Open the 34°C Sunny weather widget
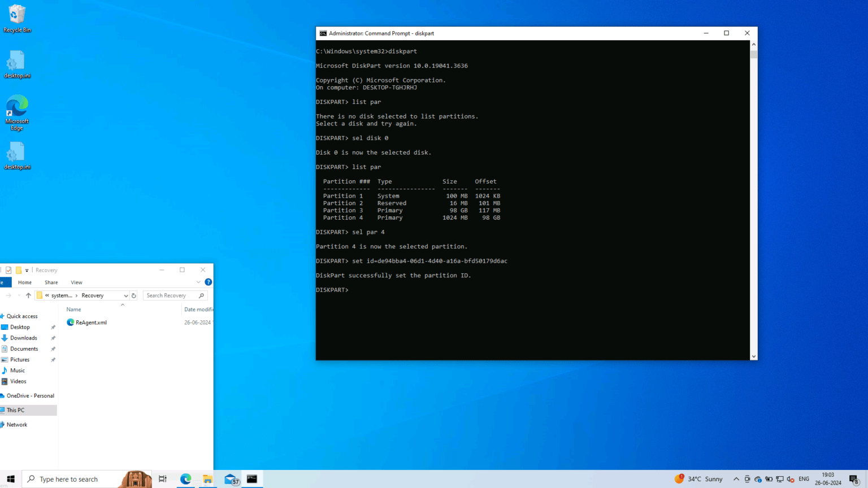The width and height of the screenshot is (868, 488). pos(699,478)
